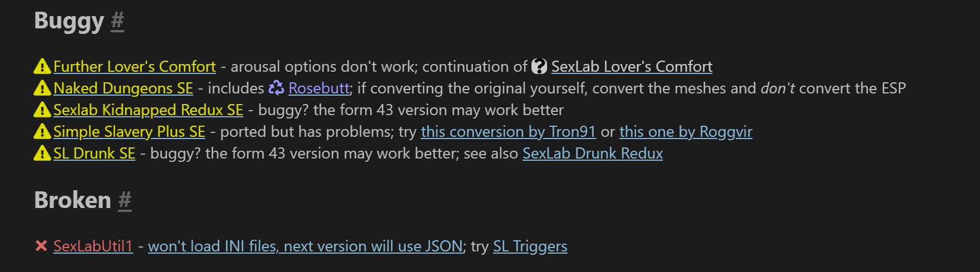This screenshot has height=272, width=980.
Task: Follow the Rosebutt link
Action: point(319,88)
